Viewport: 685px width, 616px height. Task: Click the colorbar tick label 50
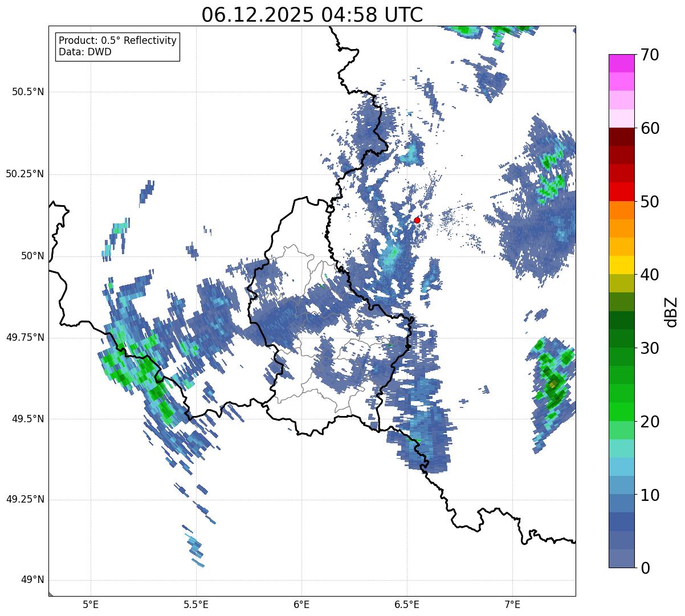click(x=649, y=202)
